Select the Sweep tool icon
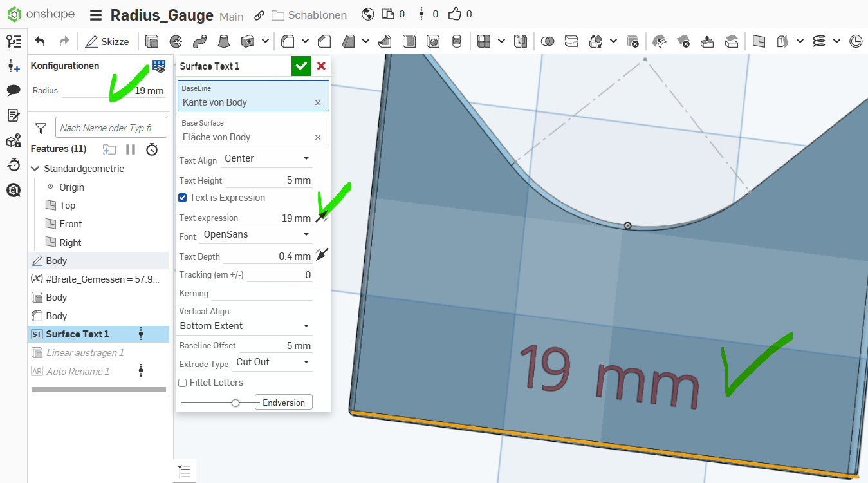868x483 pixels. click(x=199, y=41)
